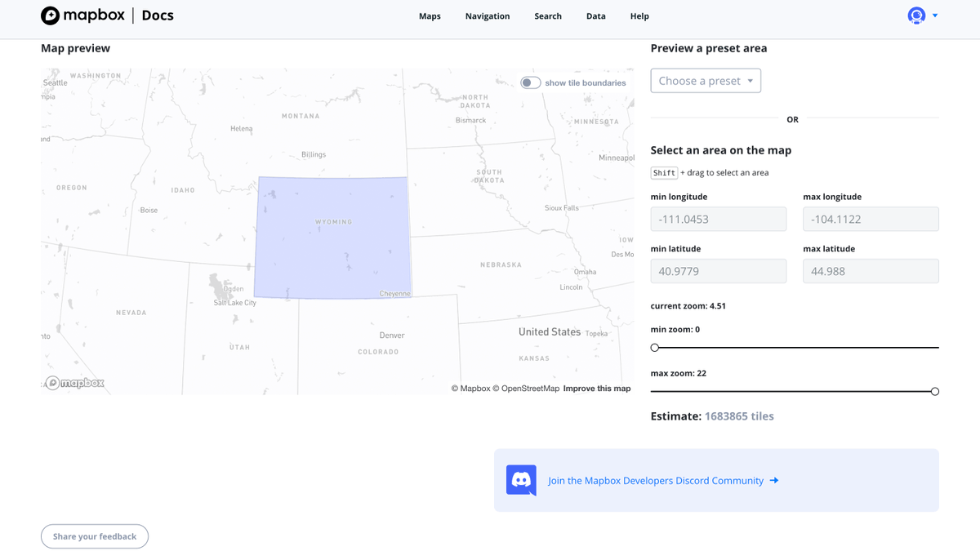
Task: Click the Topeka city label
Action: click(596, 334)
